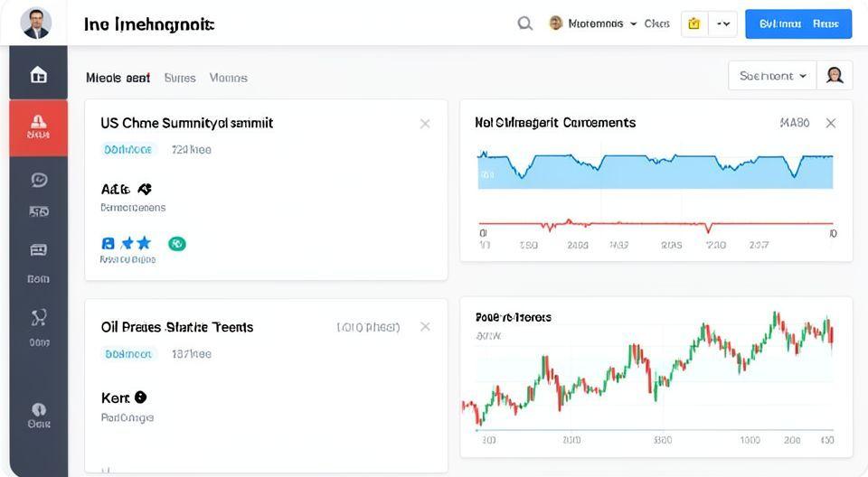Image resolution: width=868 pixels, height=477 pixels.
Task: Switch to the Sures tab
Action: click(180, 78)
